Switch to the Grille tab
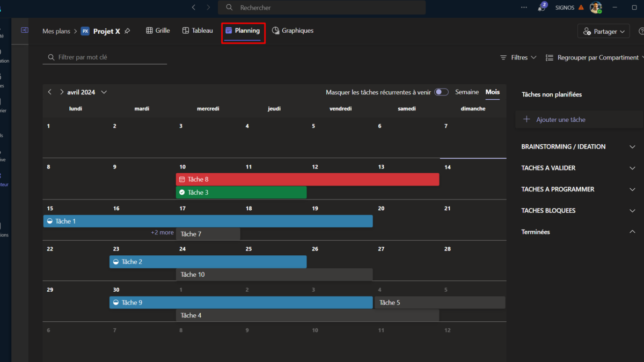This screenshot has height=362, width=644. [x=158, y=31]
